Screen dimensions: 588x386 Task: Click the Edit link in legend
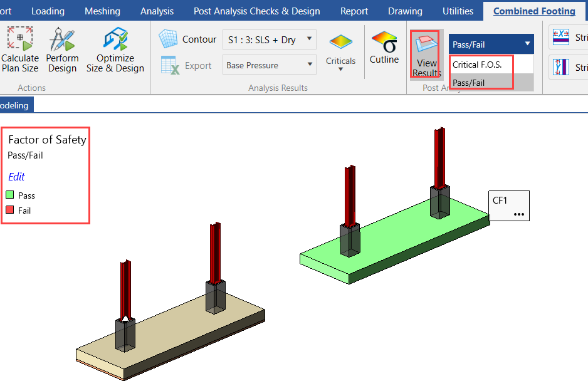click(16, 177)
